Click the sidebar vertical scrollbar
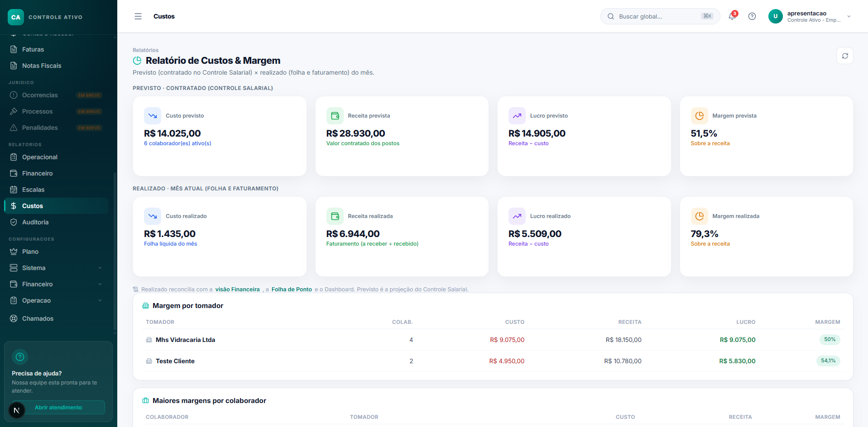Viewport: 868px width, 427px height. click(x=115, y=251)
